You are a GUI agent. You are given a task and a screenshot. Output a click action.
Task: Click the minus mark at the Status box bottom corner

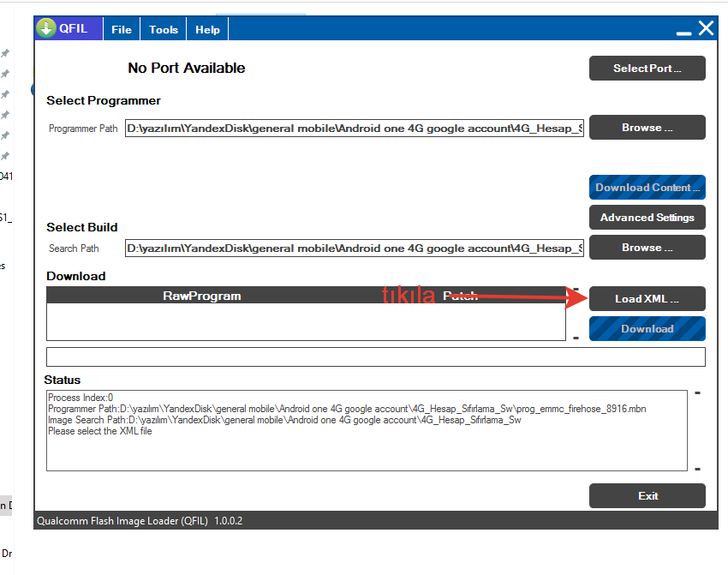[x=697, y=469]
